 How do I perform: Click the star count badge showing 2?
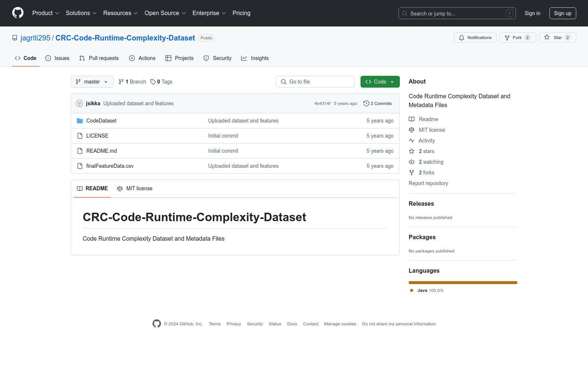567,38
